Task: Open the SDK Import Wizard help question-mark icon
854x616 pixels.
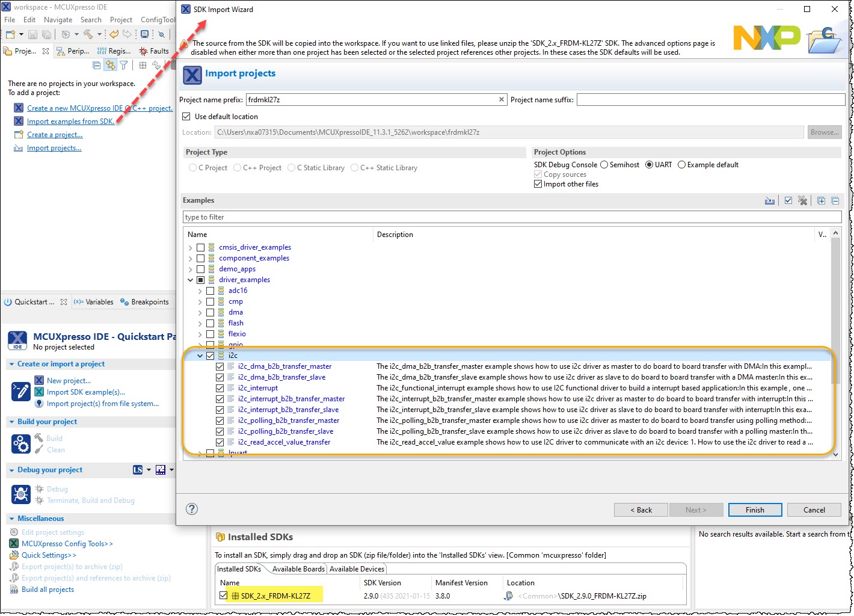Action: click(192, 509)
